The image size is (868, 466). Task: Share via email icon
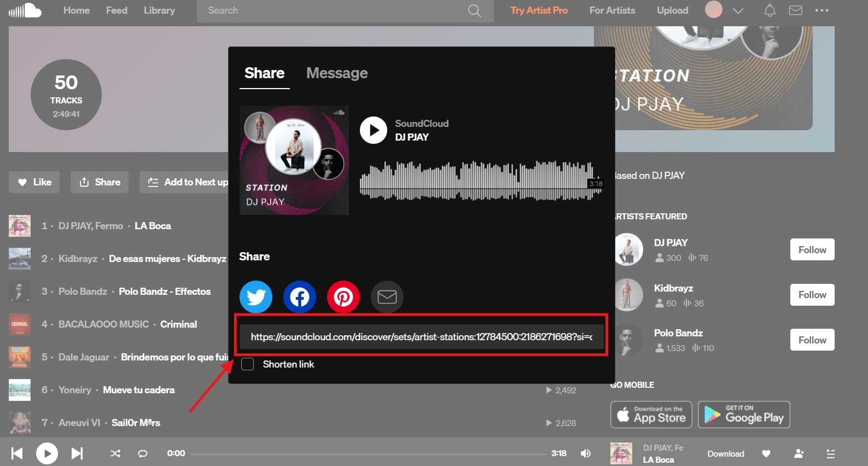387,297
